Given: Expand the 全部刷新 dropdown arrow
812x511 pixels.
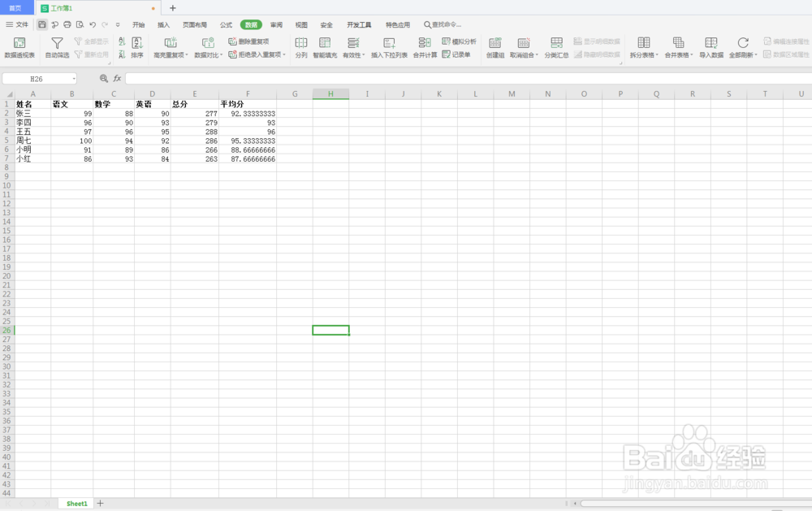Looking at the screenshot, I should [756, 55].
